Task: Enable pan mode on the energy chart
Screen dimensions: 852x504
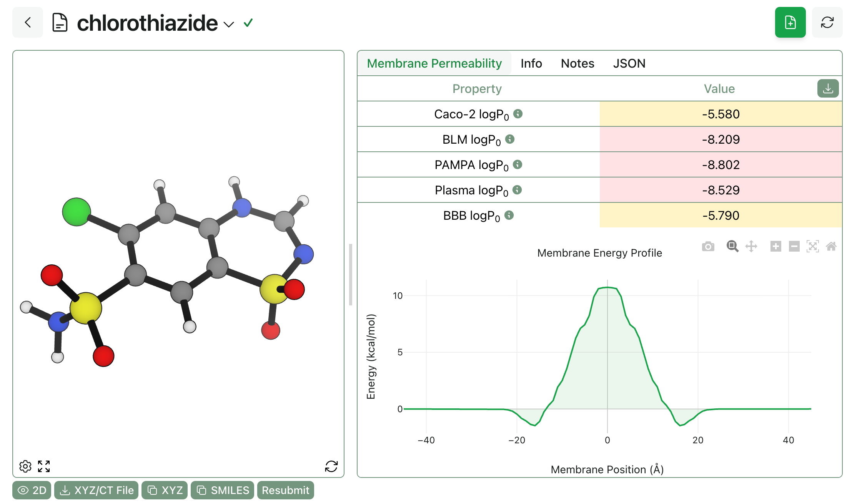Action: click(752, 246)
